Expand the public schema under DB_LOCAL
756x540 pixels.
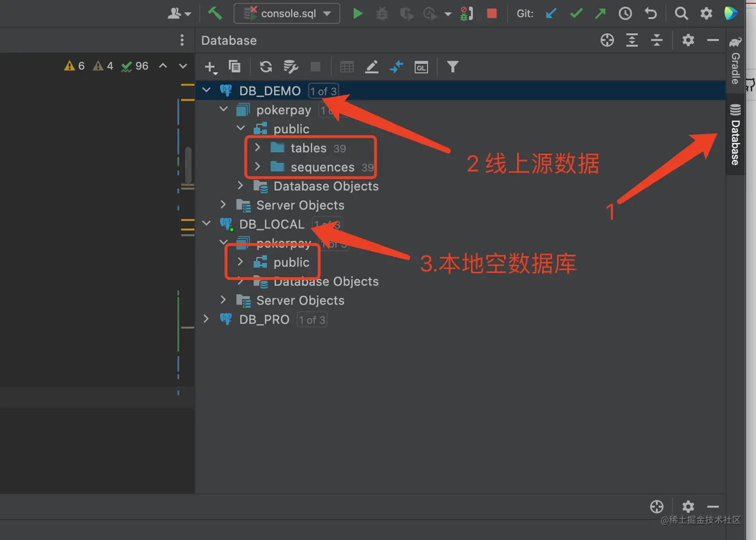pos(240,261)
